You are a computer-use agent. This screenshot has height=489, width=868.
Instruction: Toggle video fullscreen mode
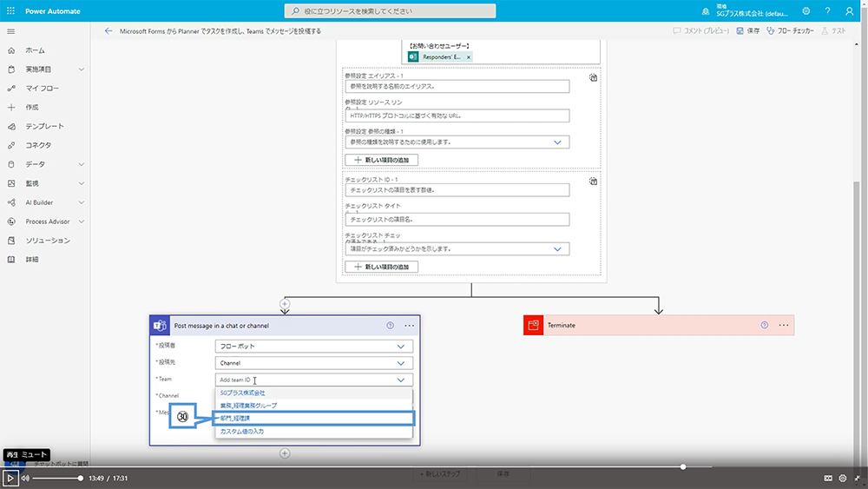(857, 478)
